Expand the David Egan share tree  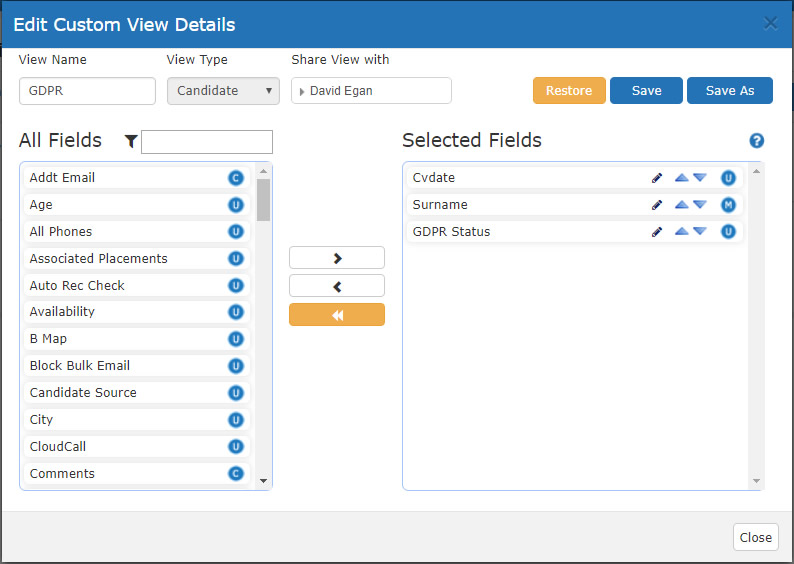tap(302, 92)
